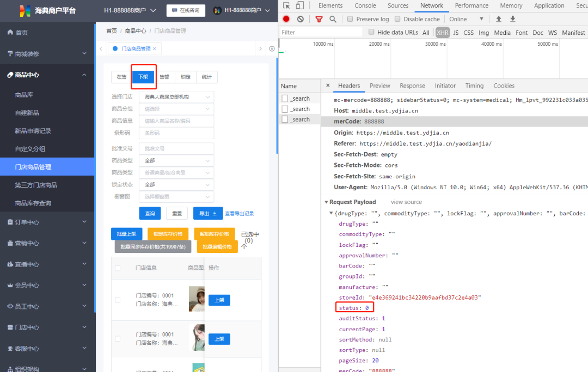Filter requests by XHR type
Image resolution: width=588 pixels, height=372 pixels.
[443, 33]
